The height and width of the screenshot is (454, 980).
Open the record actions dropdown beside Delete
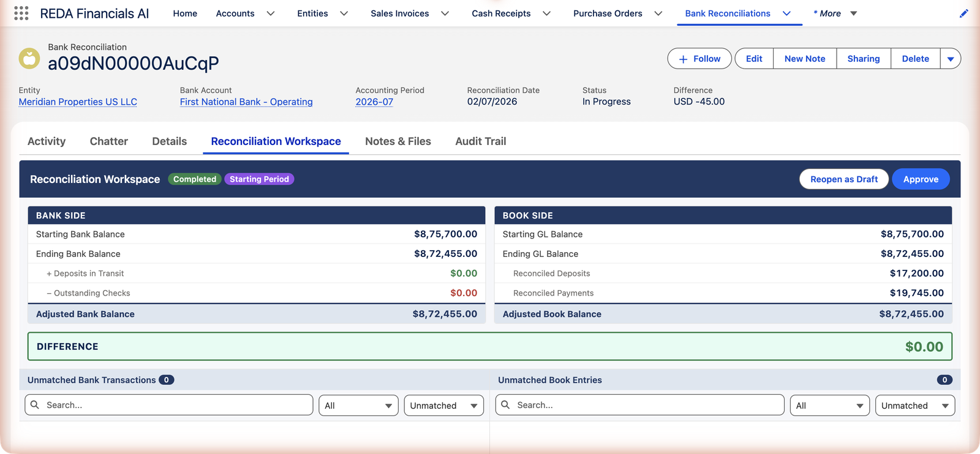point(951,59)
